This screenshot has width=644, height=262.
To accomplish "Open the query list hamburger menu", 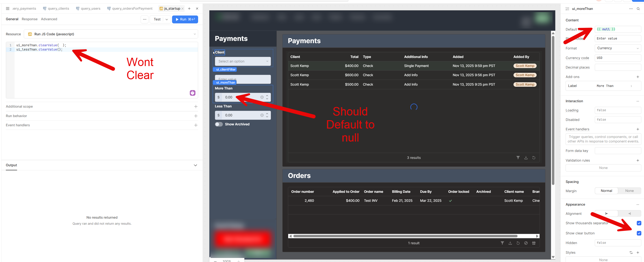I will (x=7, y=9).
